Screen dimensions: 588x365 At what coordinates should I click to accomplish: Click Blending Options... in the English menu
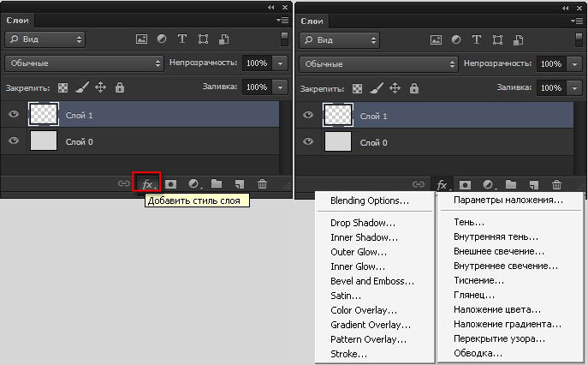pyautogui.click(x=370, y=201)
